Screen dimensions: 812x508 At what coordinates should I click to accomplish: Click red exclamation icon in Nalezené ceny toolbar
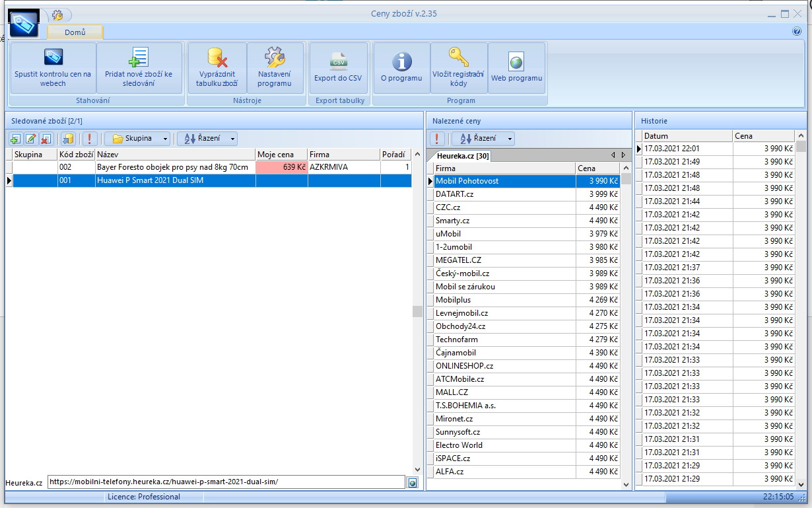(x=437, y=139)
